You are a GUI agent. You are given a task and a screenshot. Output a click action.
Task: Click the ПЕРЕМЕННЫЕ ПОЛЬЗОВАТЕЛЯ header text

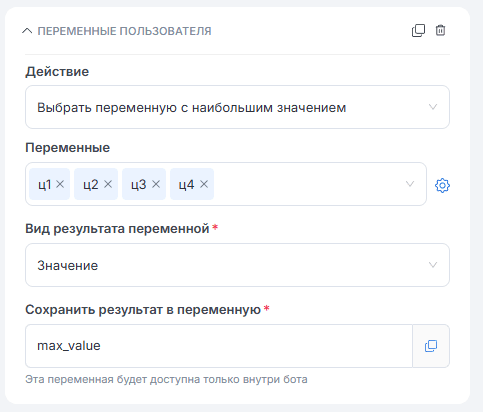click(124, 31)
